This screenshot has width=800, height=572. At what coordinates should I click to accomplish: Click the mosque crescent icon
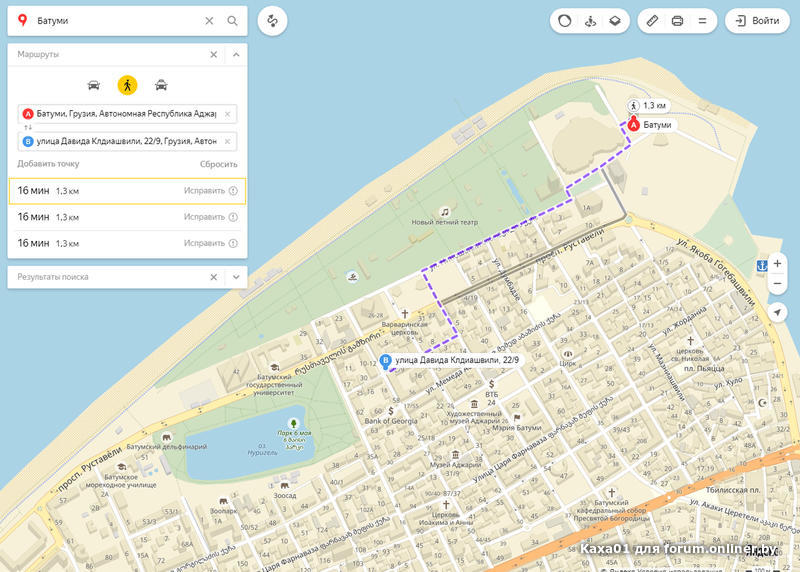click(763, 403)
